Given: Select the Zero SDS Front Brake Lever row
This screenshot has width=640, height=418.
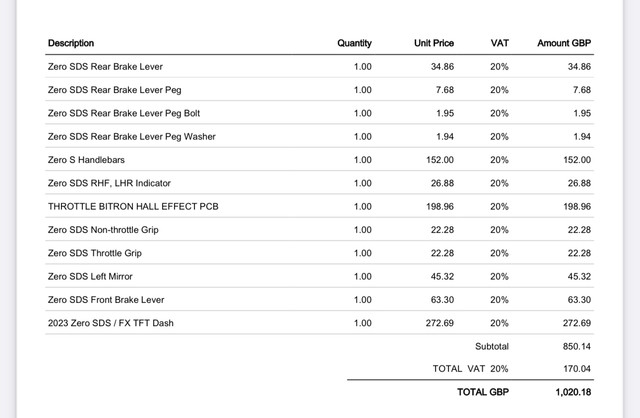Looking at the screenshot, I should (320, 300).
